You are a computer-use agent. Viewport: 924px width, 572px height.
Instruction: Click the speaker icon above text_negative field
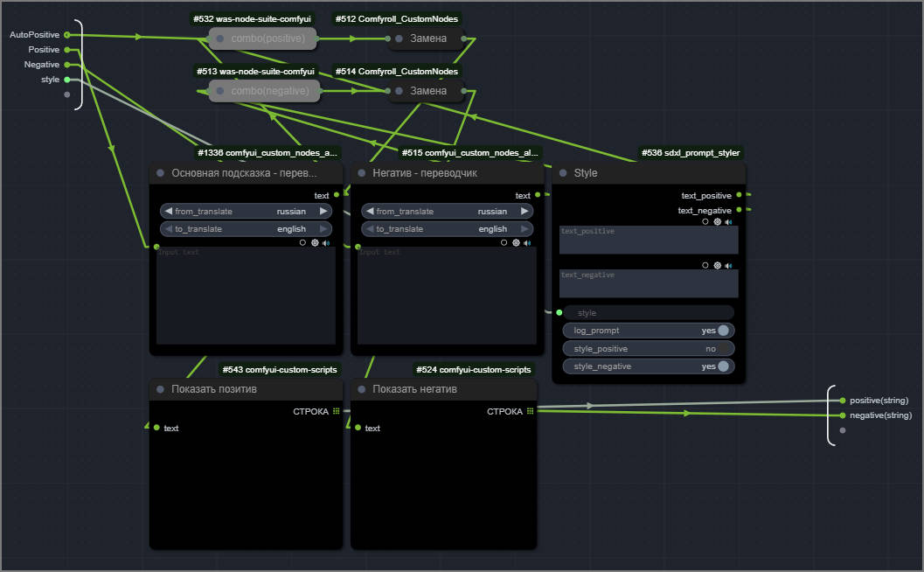[x=728, y=265]
